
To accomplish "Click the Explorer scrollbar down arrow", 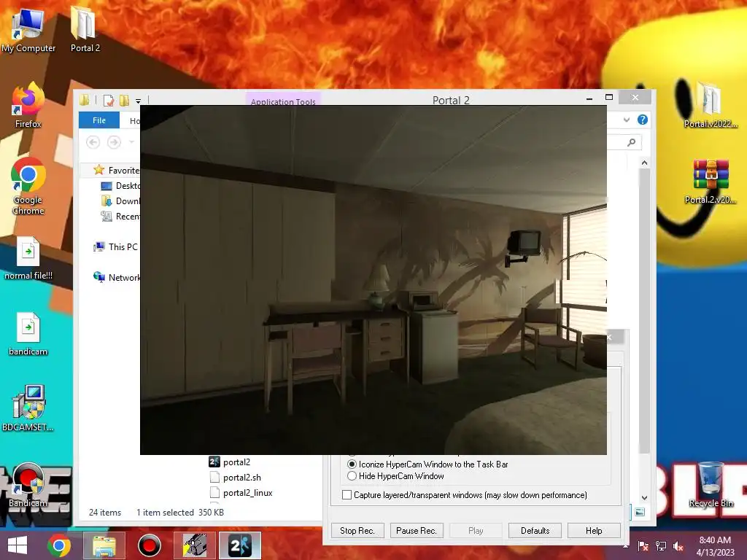I will coord(645,497).
